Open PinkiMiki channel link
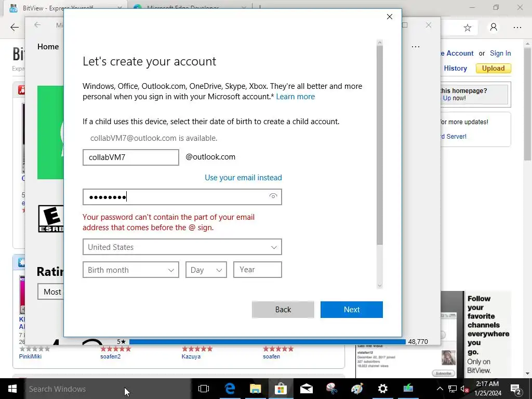Viewport: 532px width, 399px height. pos(30,356)
